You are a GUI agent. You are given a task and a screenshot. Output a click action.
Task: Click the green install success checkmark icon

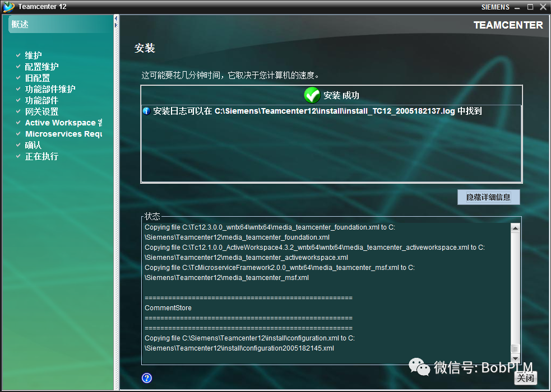(312, 95)
